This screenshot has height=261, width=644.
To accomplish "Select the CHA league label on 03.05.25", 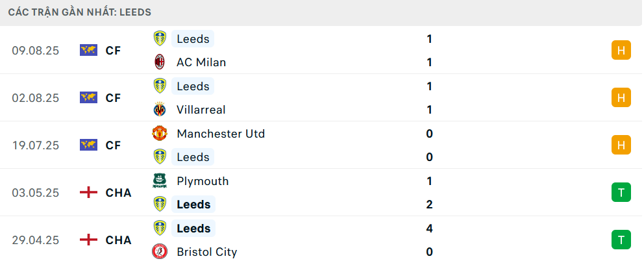I will pyautogui.click(x=118, y=193).
